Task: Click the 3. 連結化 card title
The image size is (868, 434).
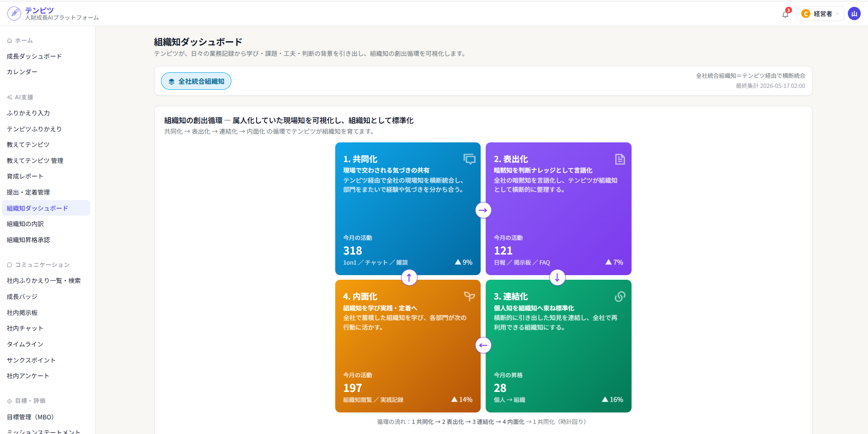Action: 511,297
